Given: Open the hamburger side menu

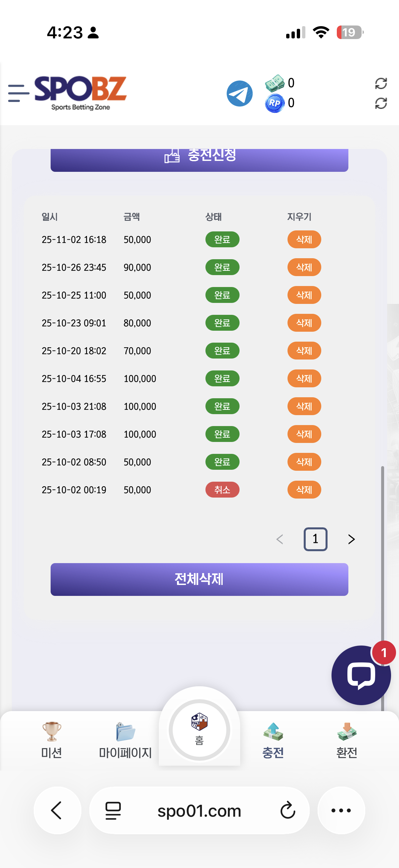Looking at the screenshot, I should [18, 93].
